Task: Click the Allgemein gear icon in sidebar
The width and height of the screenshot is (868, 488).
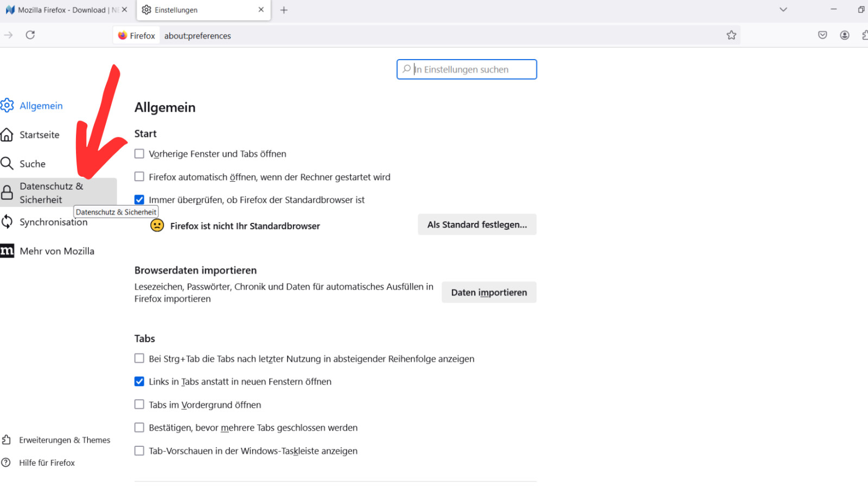Action: 7,105
